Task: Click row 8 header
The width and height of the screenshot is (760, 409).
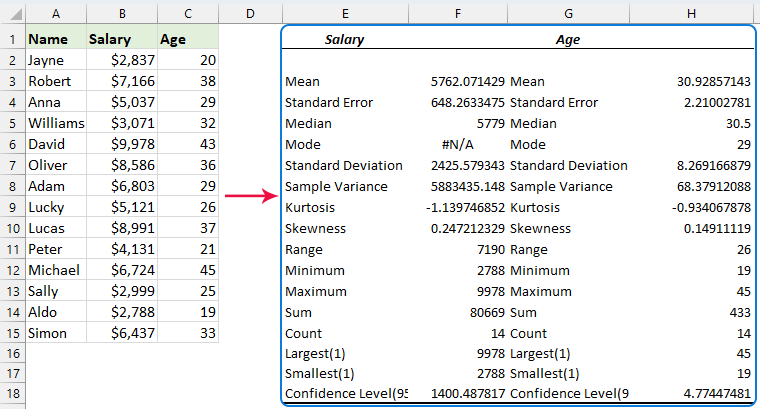Action: point(10,186)
